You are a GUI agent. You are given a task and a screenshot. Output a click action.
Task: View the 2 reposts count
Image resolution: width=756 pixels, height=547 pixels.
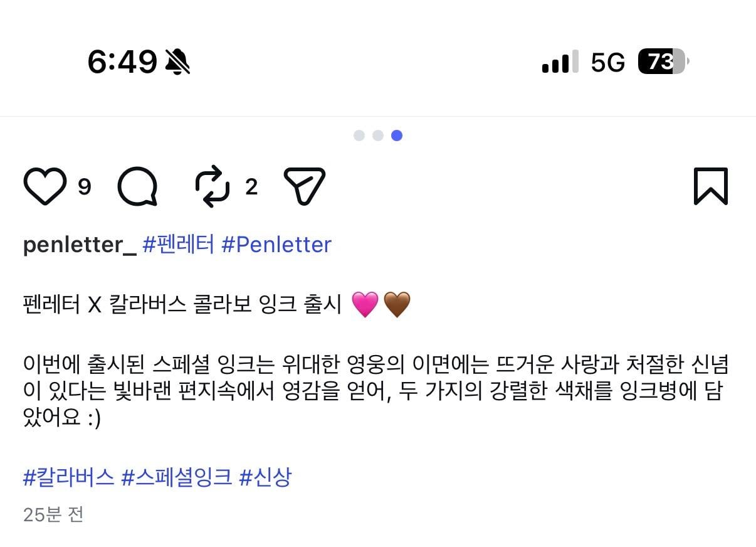coord(251,187)
